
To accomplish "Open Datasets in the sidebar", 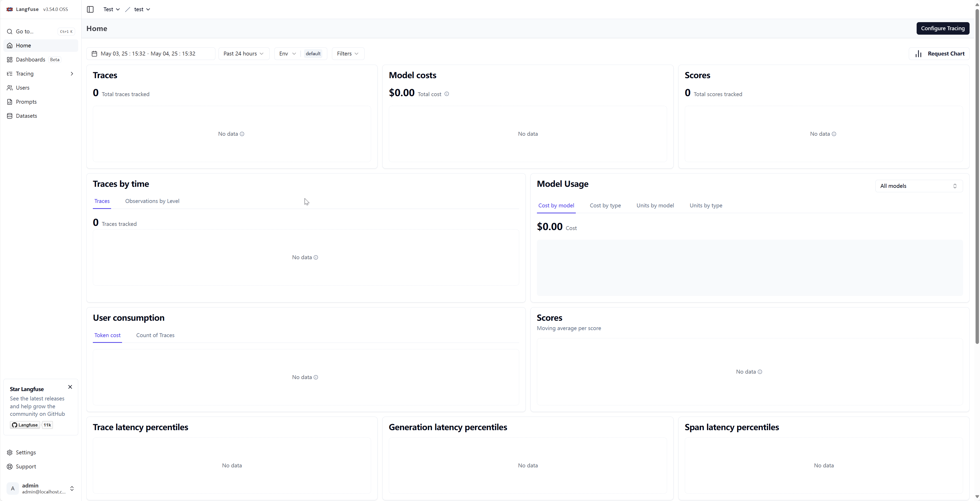I will click(26, 116).
